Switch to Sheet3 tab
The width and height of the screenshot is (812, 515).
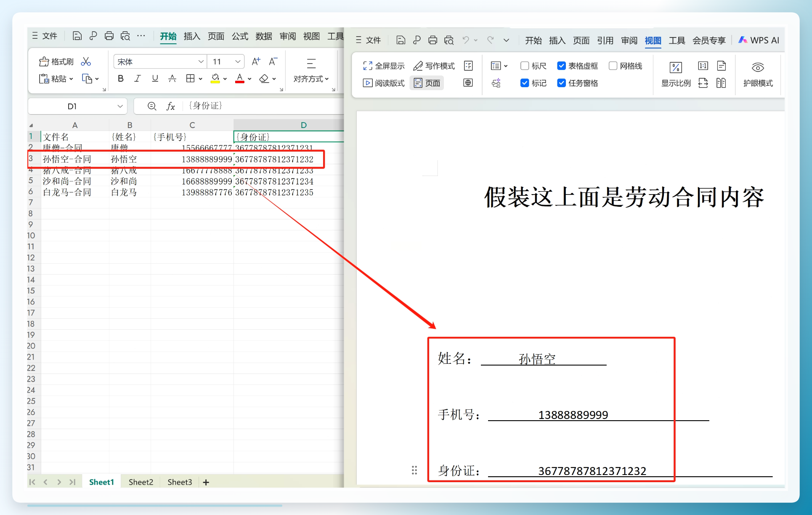click(x=180, y=482)
